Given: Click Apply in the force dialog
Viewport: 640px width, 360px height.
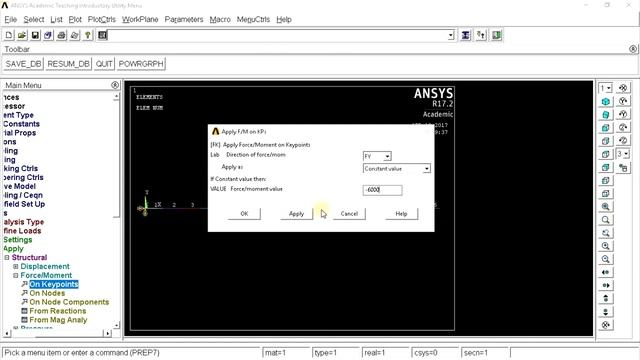Looking at the screenshot, I should coord(296,213).
